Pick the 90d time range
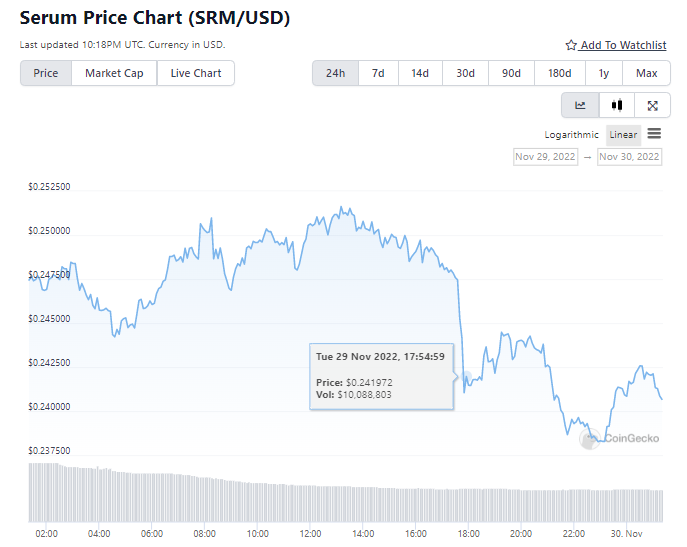 tap(511, 73)
